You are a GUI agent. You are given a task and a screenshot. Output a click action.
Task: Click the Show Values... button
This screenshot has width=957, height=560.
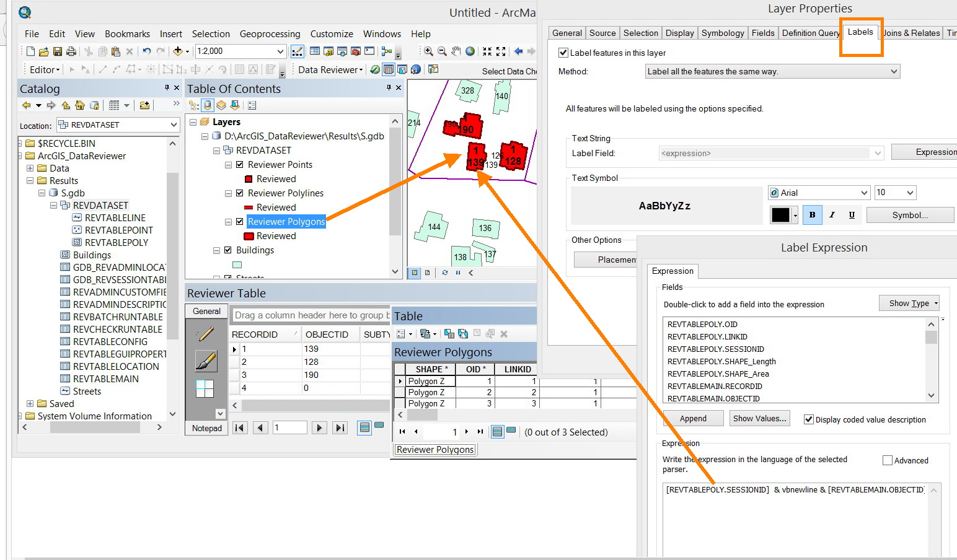click(x=760, y=419)
